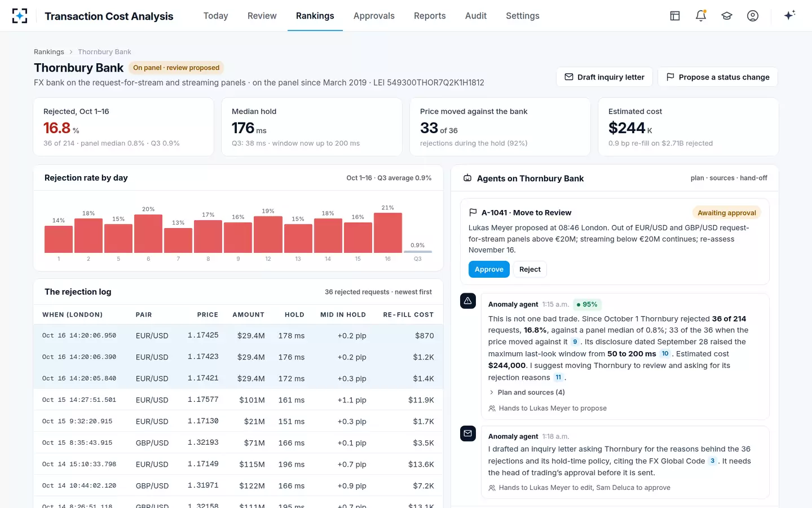Open the graduation cap learning icon

tap(727, 16)
